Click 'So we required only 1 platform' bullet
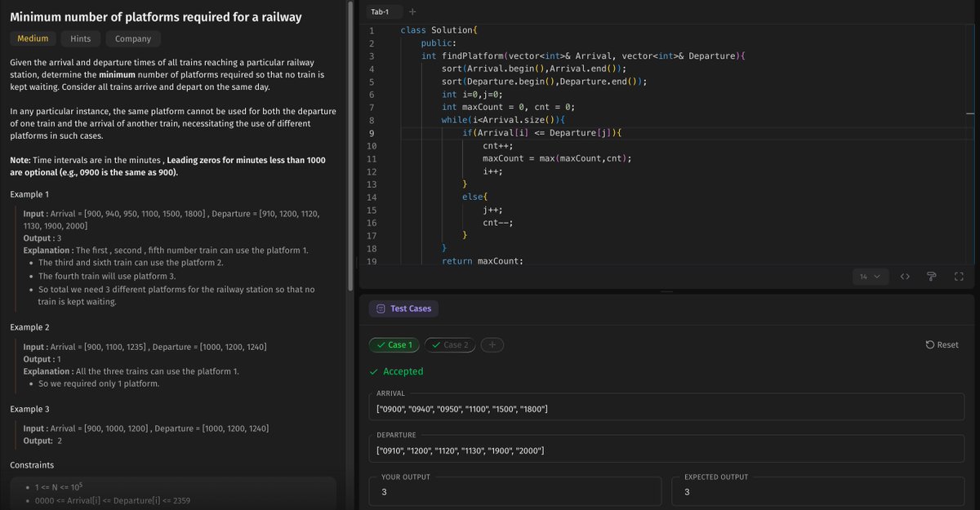 click(99, 384)
